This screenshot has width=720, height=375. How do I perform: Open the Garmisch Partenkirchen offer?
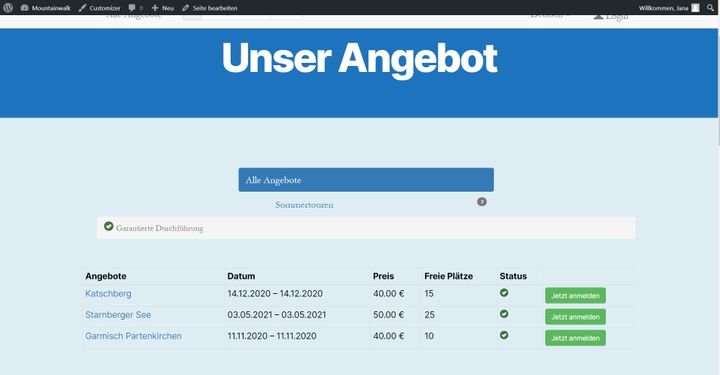click(133, 336)
